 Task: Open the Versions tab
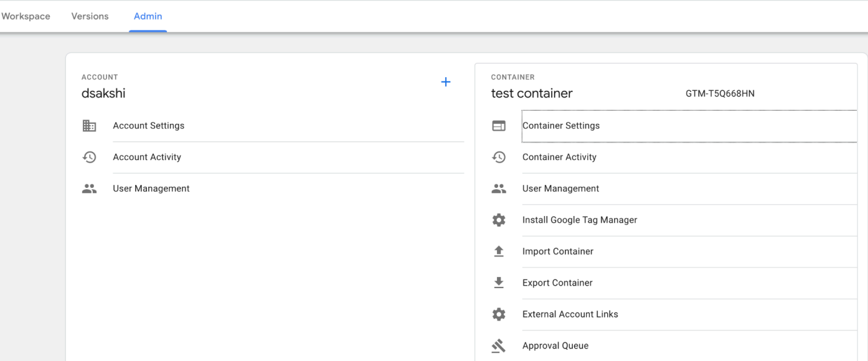click(90, 16)
